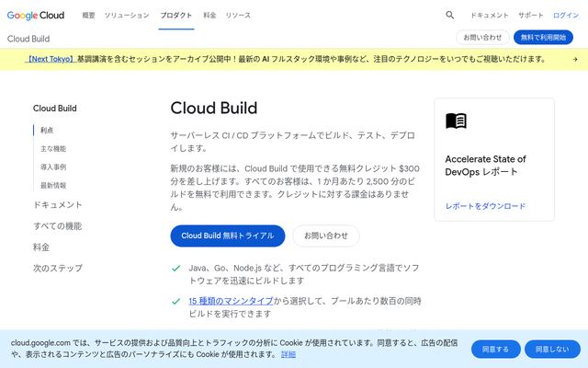Viewport: 588px width, 368px height.
Task: Jump to 最新情報 section in sidebar
Action: 53,185
